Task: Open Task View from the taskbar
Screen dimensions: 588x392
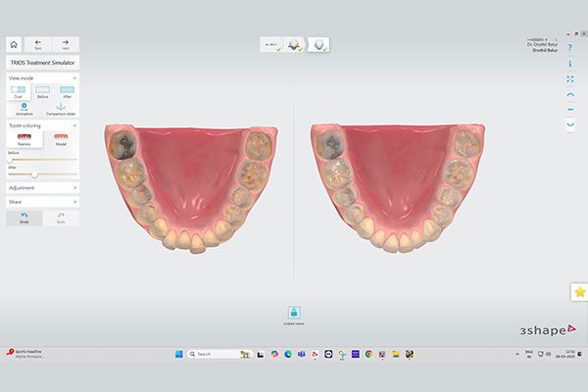Action: pyautogui.click(x=261, y=354)
